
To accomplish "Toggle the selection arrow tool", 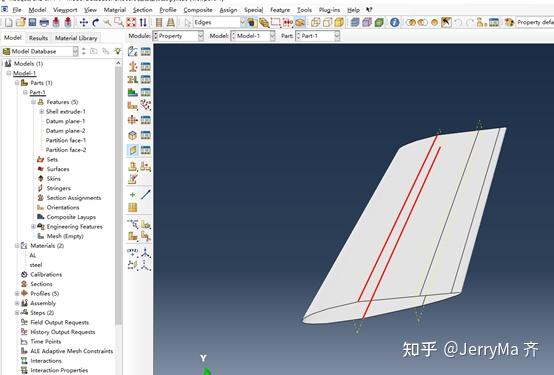I will pos(187,23).
